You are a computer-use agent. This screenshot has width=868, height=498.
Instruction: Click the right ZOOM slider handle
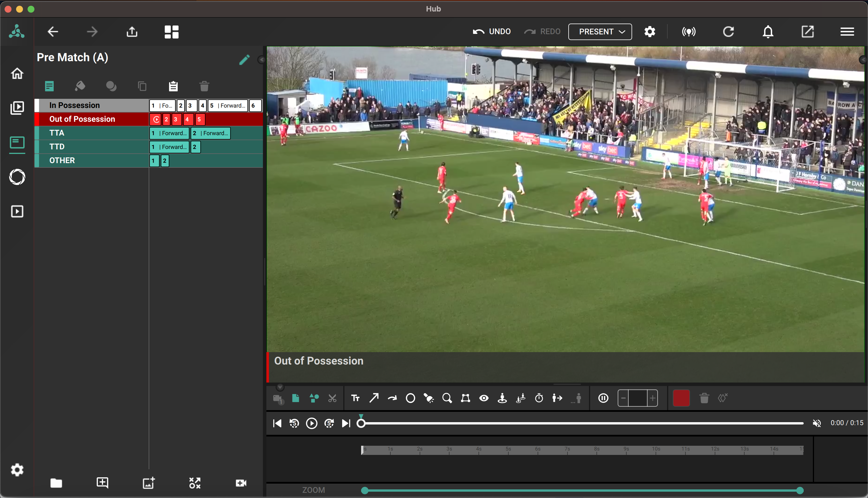coord(800,491)
